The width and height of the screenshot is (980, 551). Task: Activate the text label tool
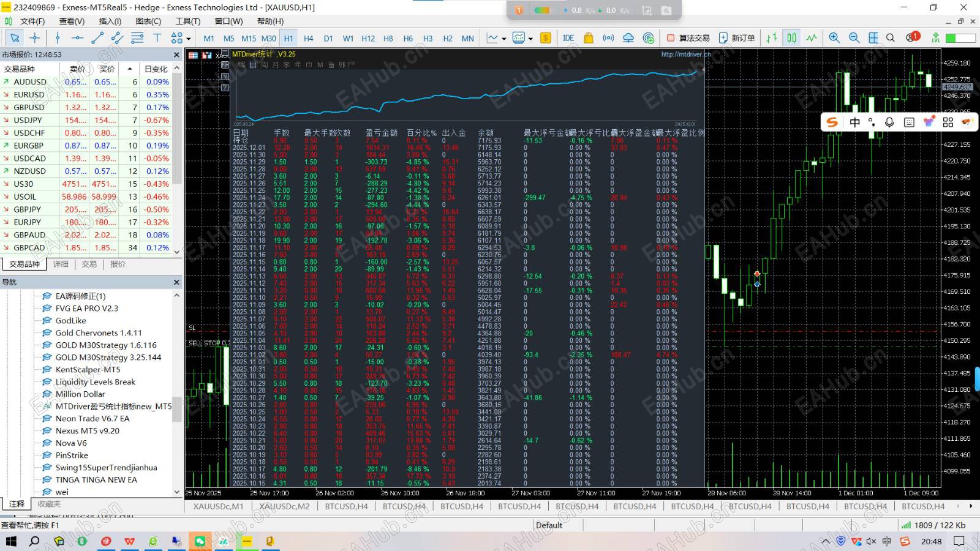pyautogui.click(x=157, y=38)
